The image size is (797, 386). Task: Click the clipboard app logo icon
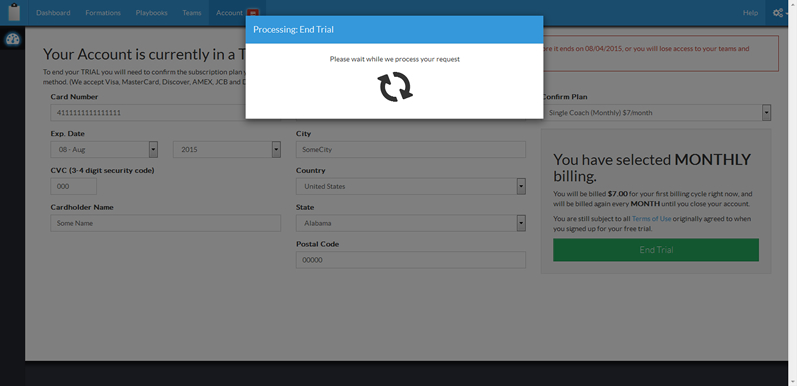pos(14,12)
